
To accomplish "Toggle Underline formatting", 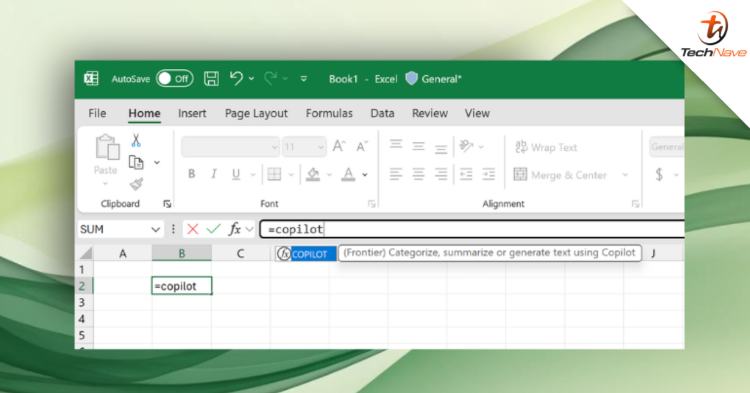I will 236,174.
